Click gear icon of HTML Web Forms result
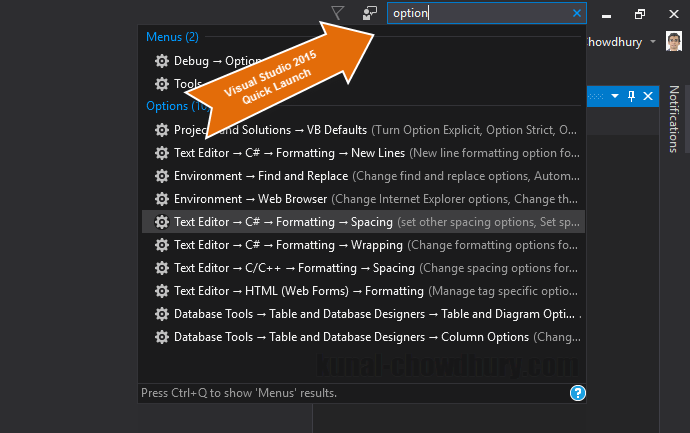 pos(162,291)
